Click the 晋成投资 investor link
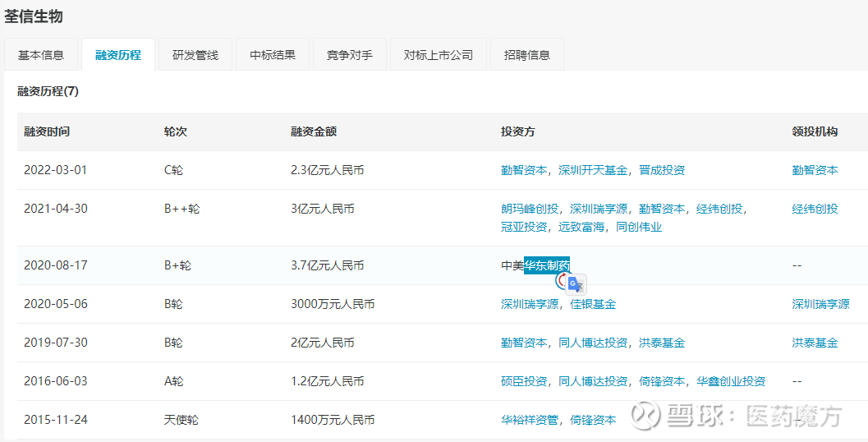This screenshot has height=442, width=868. pyautogui.click(x=662, y=170)
